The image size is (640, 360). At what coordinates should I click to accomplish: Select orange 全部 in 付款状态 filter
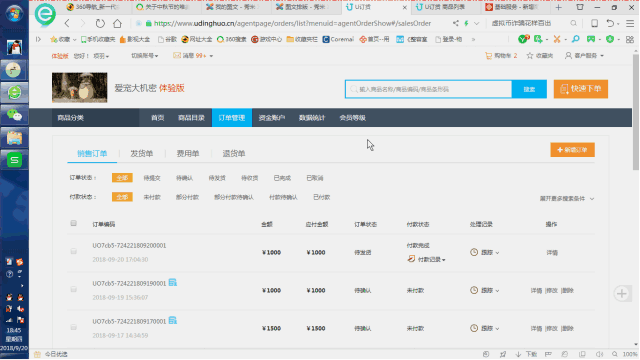(x=122, y=197)
